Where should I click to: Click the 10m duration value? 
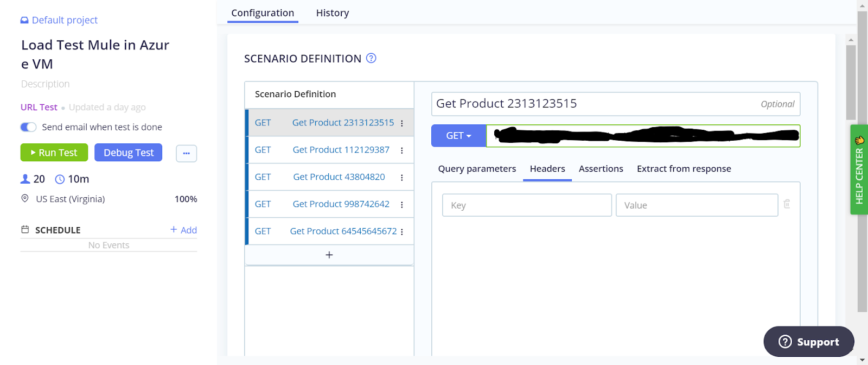[78, 179]
